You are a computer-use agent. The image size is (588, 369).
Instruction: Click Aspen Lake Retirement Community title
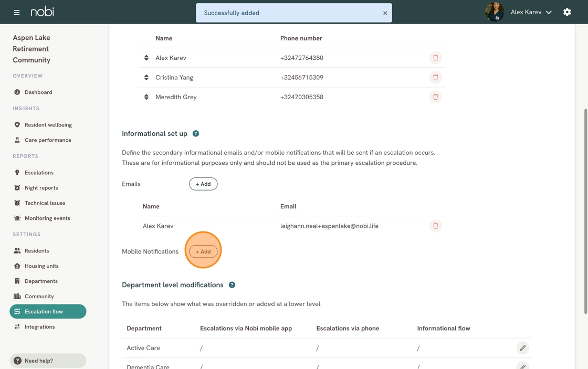coord(31,49)
